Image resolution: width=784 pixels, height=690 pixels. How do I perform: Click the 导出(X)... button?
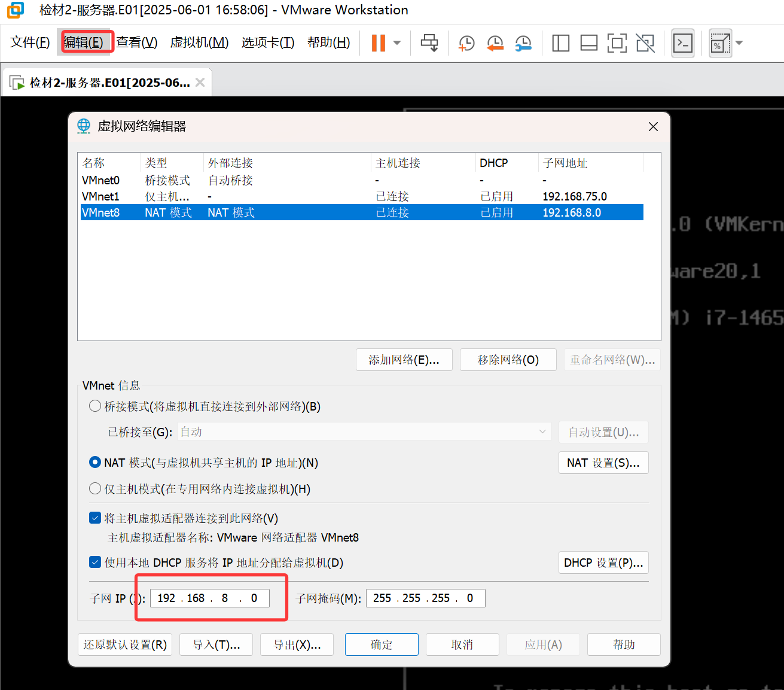coord(297,645)
